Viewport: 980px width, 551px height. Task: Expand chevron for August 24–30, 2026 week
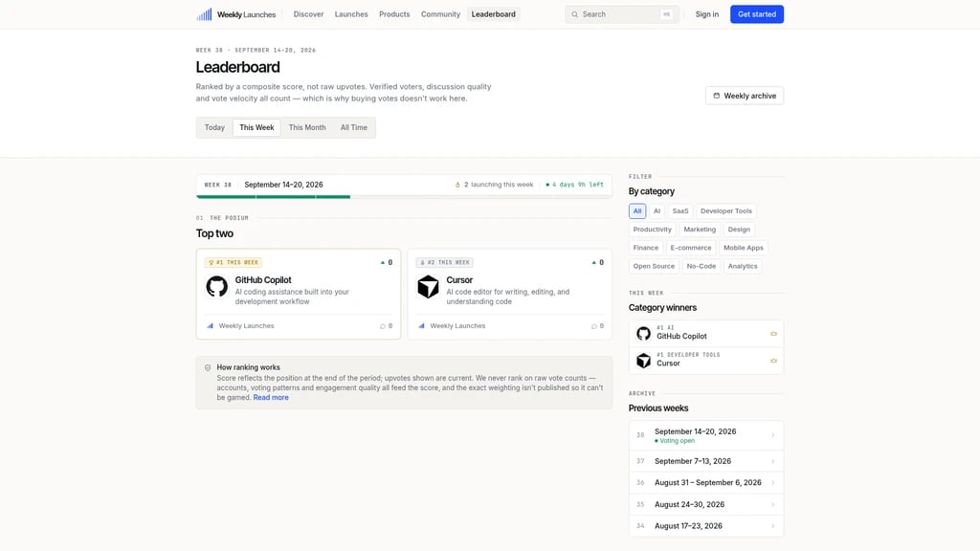pyautogui.click(x=772, y=505)
